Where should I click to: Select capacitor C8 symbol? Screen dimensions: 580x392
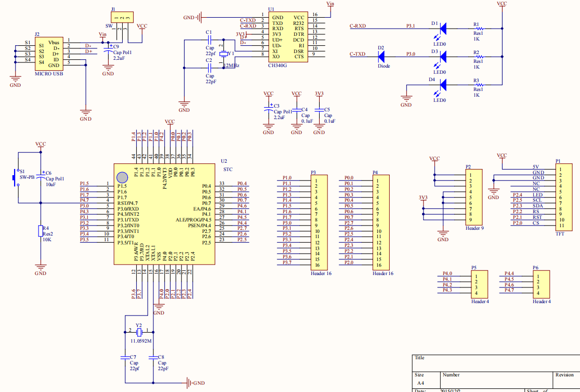coord(153,358)
